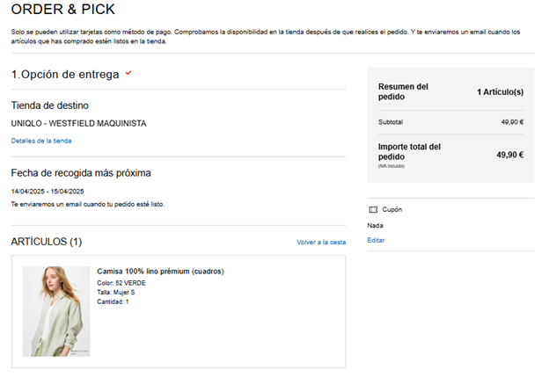Click the Cupón ticket icon
The height and width of the screenshot is (392, 549).
pos(373,209)
